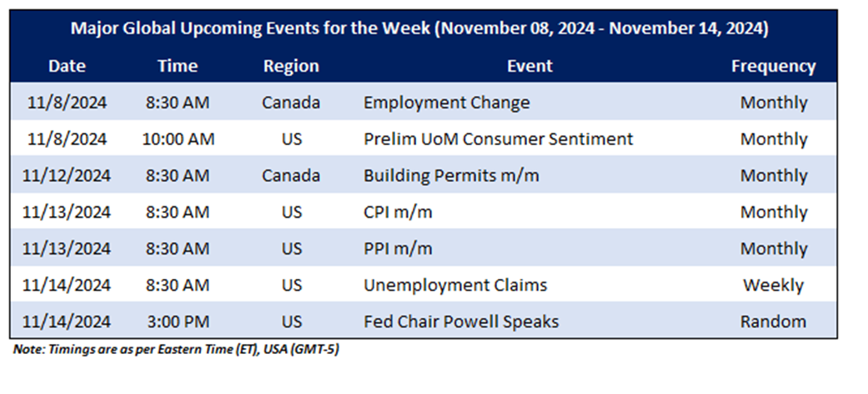Click the Event column header
The width and height of the screenshot is (868, 394).
point(529,66)
